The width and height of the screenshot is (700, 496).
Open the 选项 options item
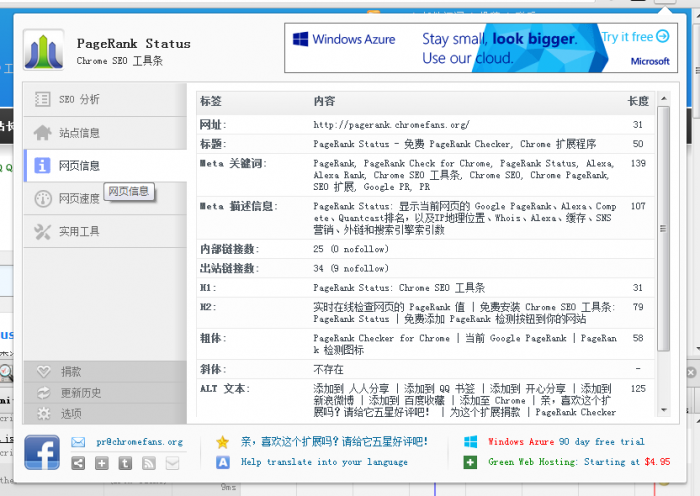pos(105,413)
